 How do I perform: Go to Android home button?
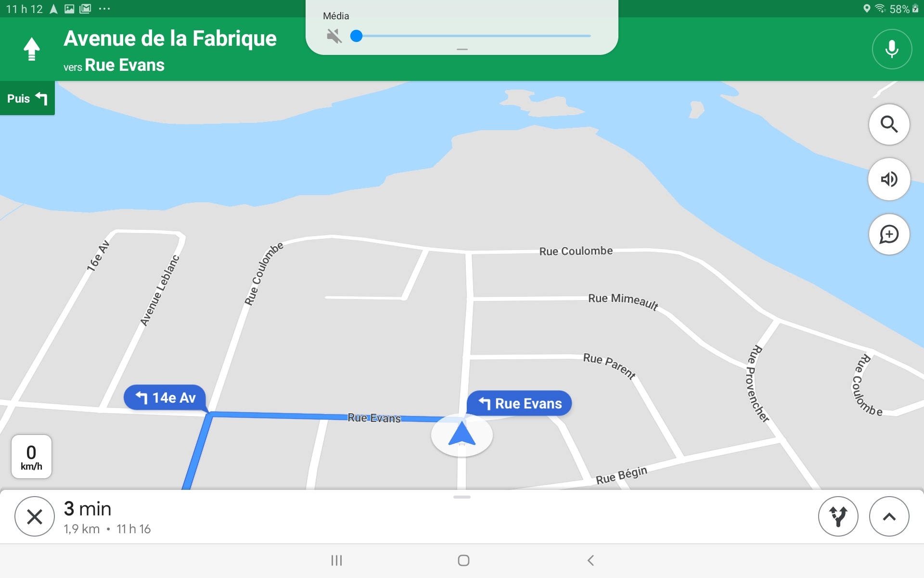[x=463, y=560]
